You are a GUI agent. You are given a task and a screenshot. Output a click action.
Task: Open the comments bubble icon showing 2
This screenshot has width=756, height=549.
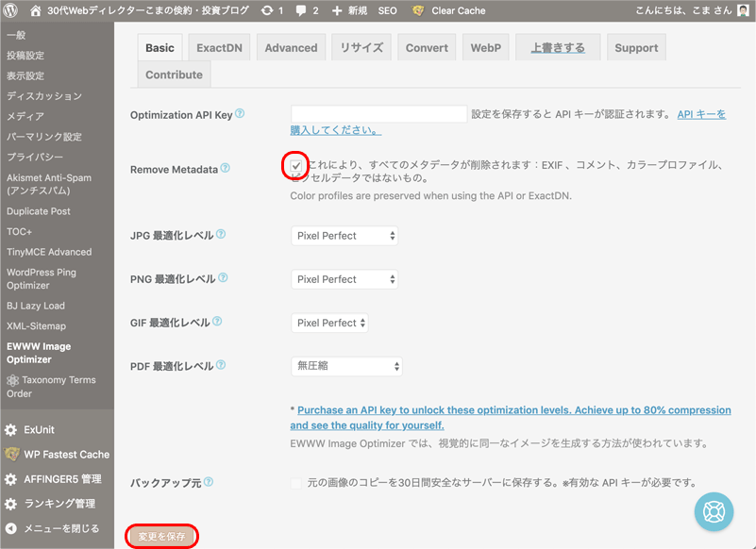[x=301, y=10]
